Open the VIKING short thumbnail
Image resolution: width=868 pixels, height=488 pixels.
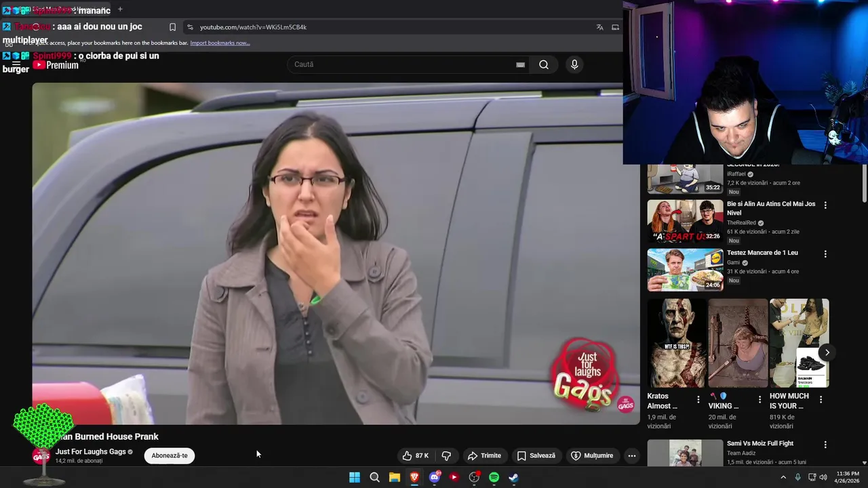pos(738,343)
